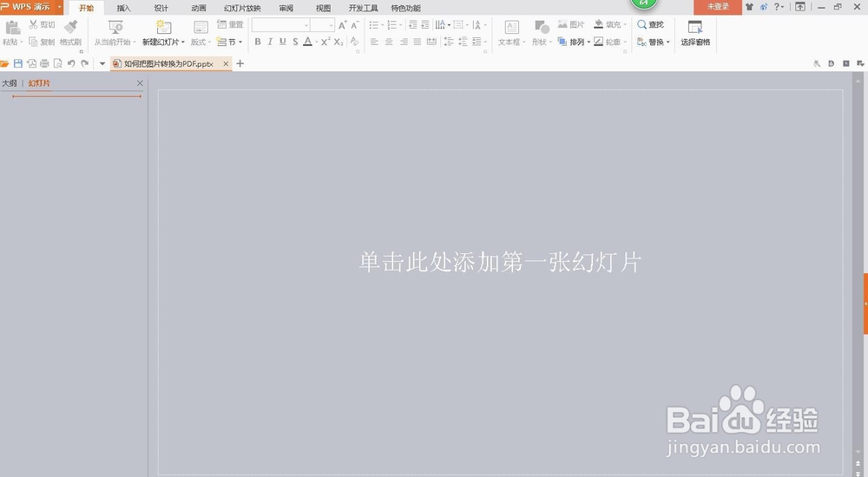
Task: Open the 开发工具 (Developer) tab
Action: pos(363,8)
